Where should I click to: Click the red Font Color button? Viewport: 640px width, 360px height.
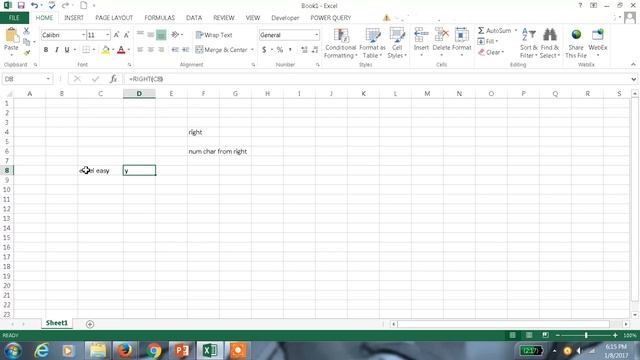[121, 50]
